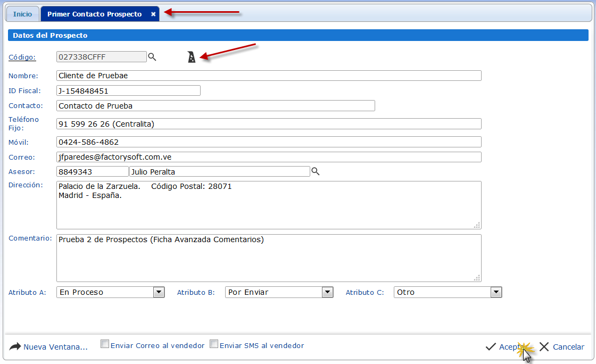Click inside the Dirección text area
596x364 pixels.
coord(269,205)
